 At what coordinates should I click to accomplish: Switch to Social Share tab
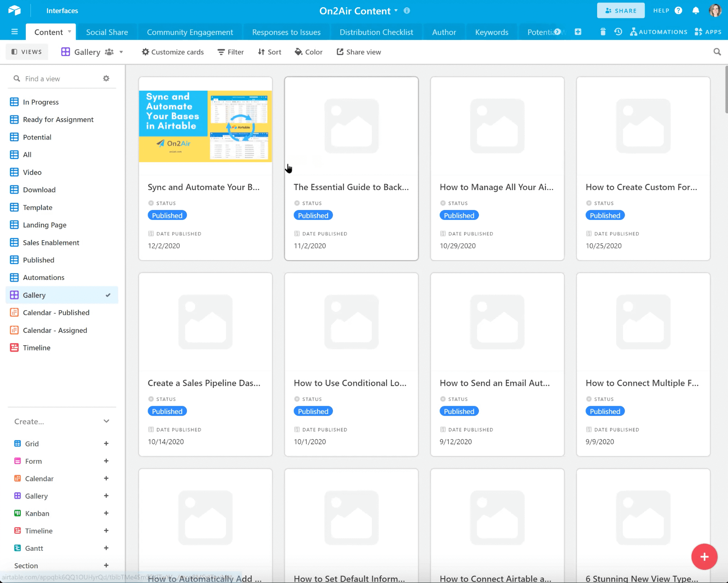click(x=107, y=32)
